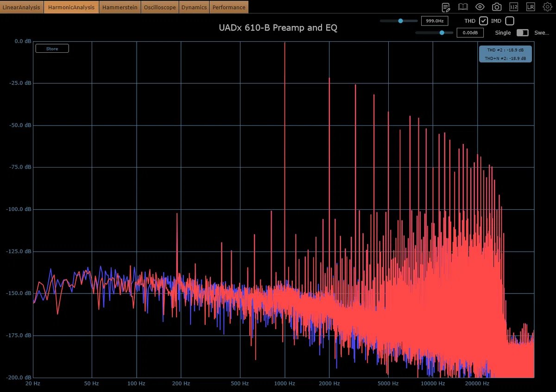Adjust the frequency slider handle
This screenshot has width=556, height=392.
tap(401, 21)
